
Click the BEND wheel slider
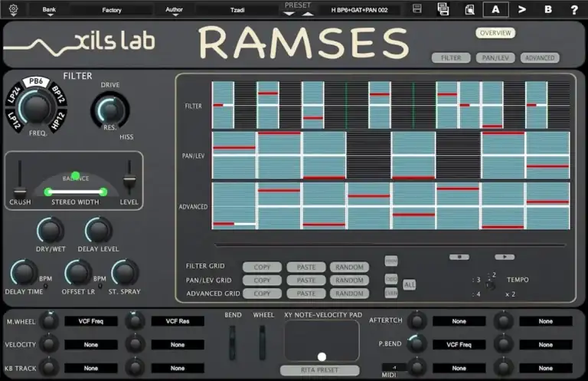point(233,343)
